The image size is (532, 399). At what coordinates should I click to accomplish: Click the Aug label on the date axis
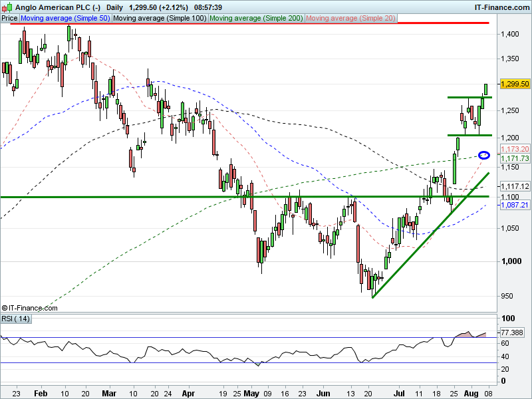tap(471, 394)
